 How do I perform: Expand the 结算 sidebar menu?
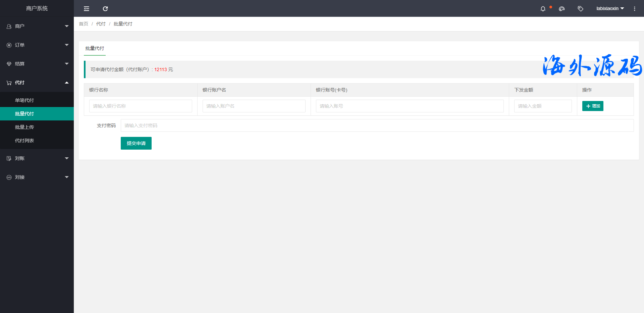point(37,64)
